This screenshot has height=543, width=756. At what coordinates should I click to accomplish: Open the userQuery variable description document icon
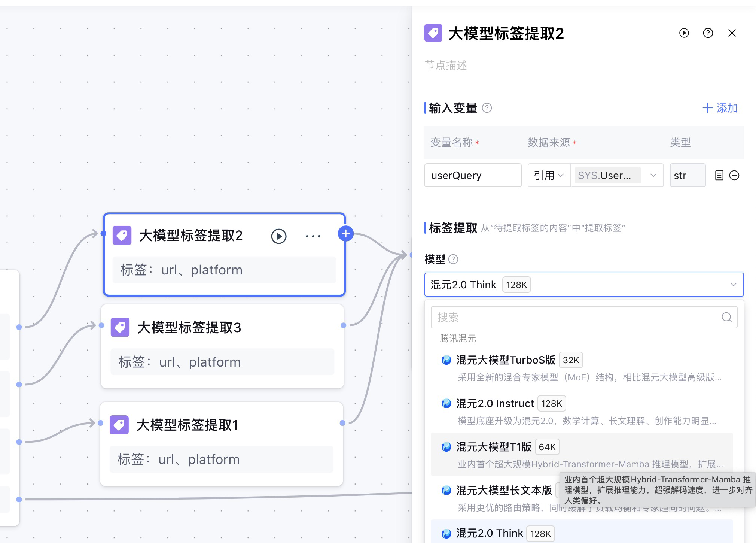pyautogui.click(x=719, y=175)
